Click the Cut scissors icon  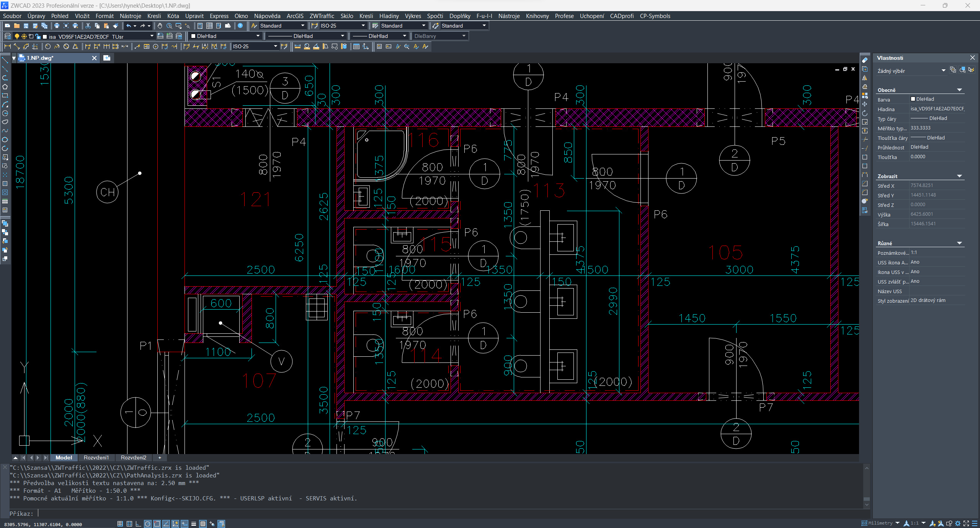pyautogui.click(x=88, y=26)
